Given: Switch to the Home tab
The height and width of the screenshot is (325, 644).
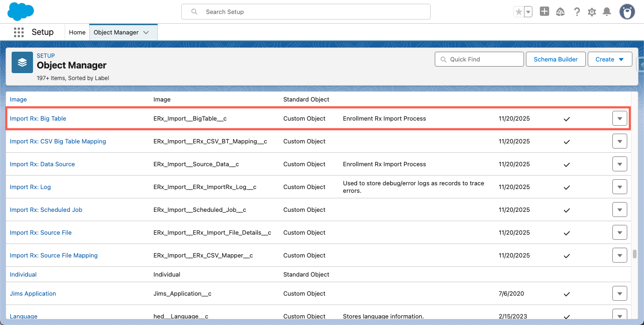Looking at the screenshot, I should point(77,32).
